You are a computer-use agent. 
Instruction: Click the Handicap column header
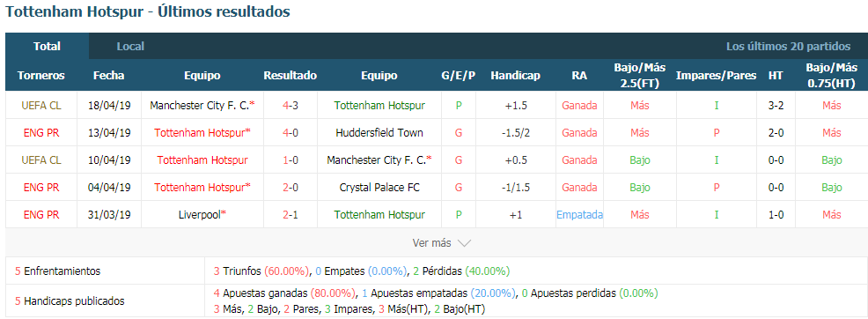pos(515,75)
